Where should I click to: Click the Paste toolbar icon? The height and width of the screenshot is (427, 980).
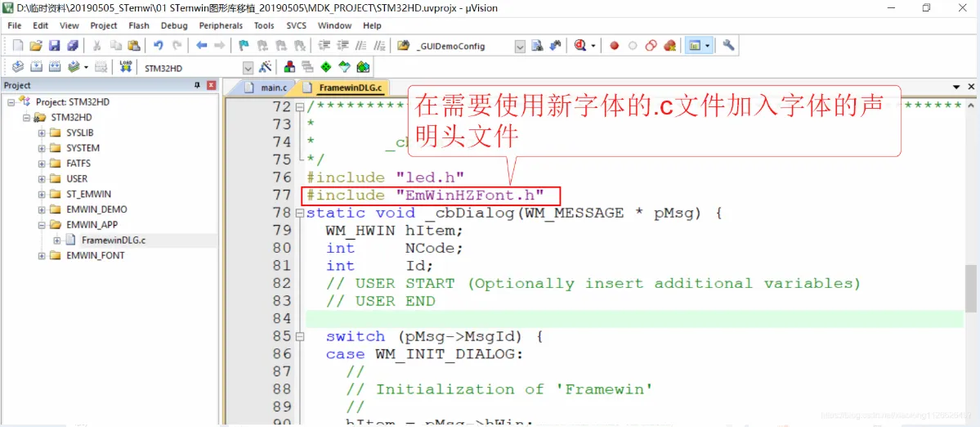point(134,46)
